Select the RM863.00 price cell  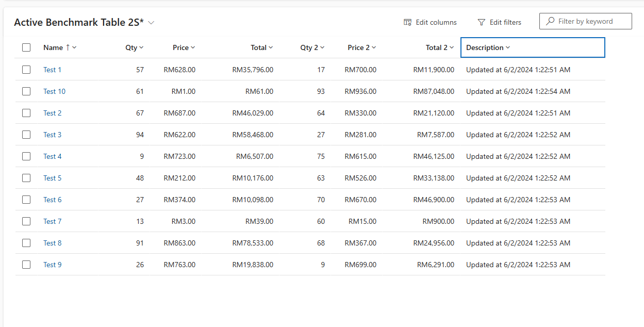(x=179, y=243)
